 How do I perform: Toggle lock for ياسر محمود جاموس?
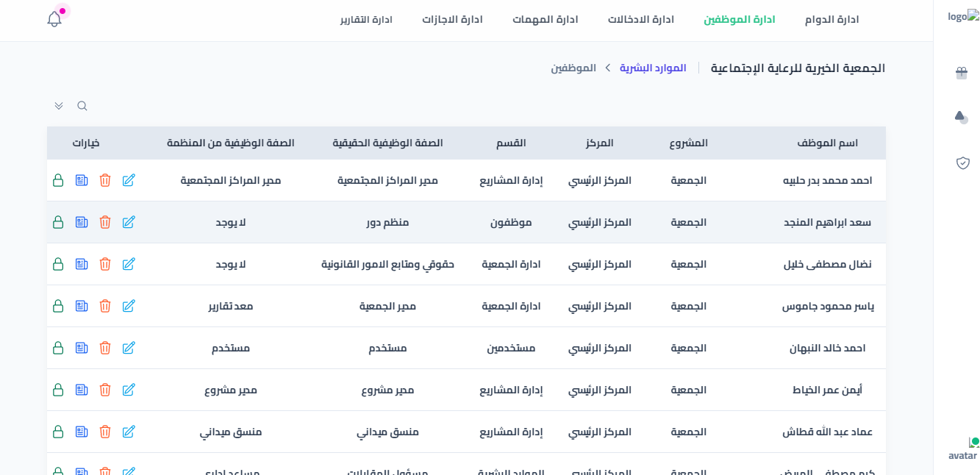(x=58, y=306)
